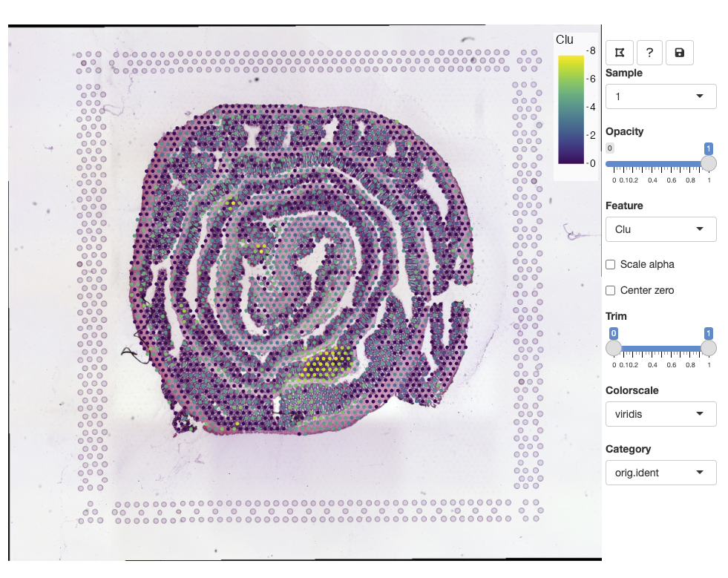
Task: Open help with the question mark button
Action: 649,53
